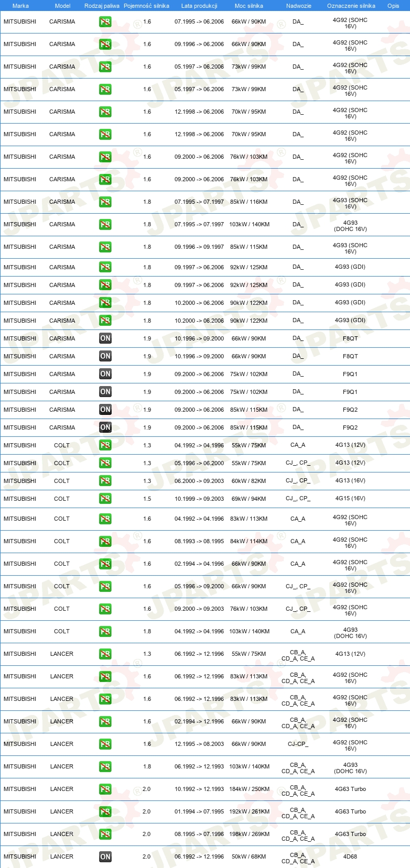Image resolution: width=410 pixels, height=868 pixels.
Task: Click engine size 1.5 in Colt row
Action: (147, 499)
